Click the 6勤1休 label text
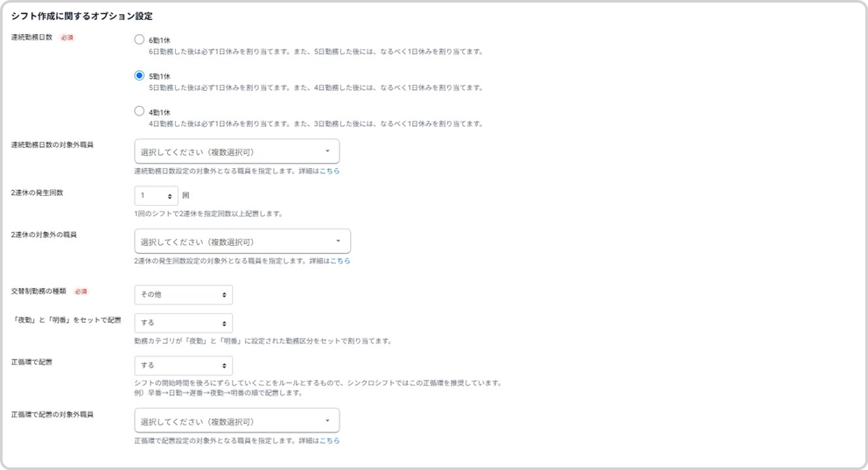 click(159, 41)
